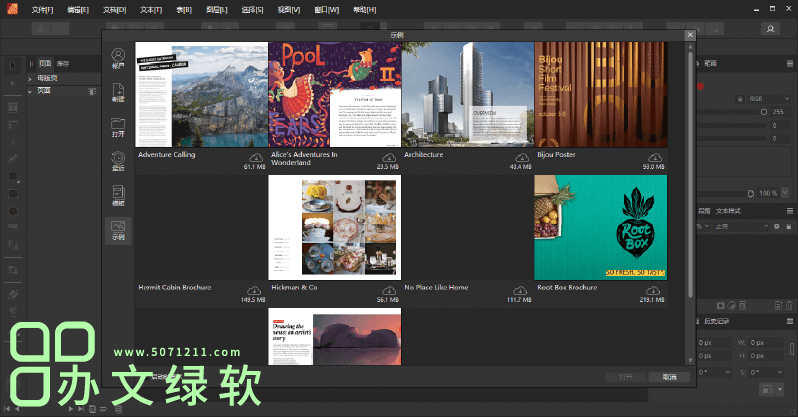Open the Pages panel options menu icon
Screen dimensions: 798x418
pos(92,92)
